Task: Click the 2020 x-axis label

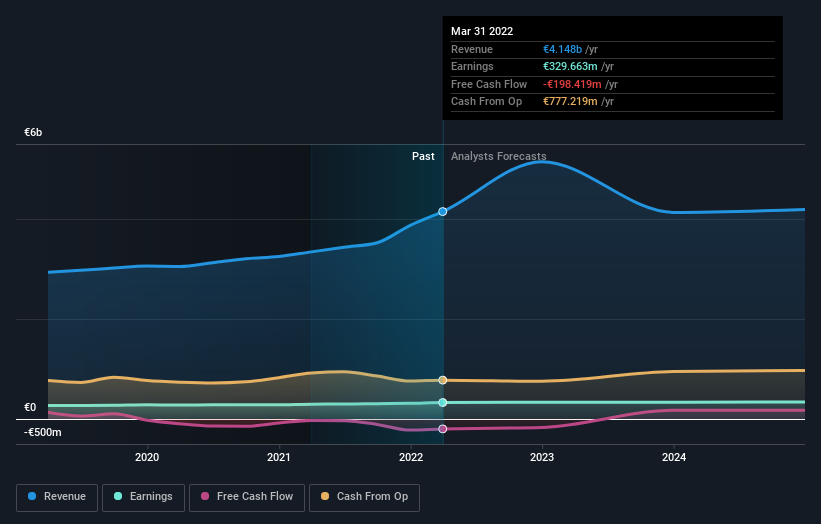Action: 147,457
